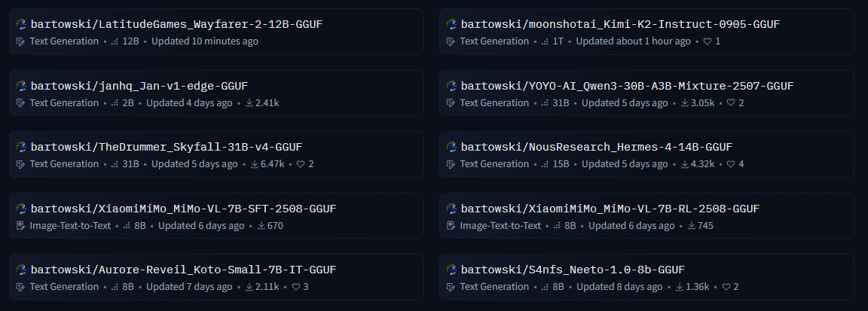Click parameter-size icon next to 1T

coord(545,41)
